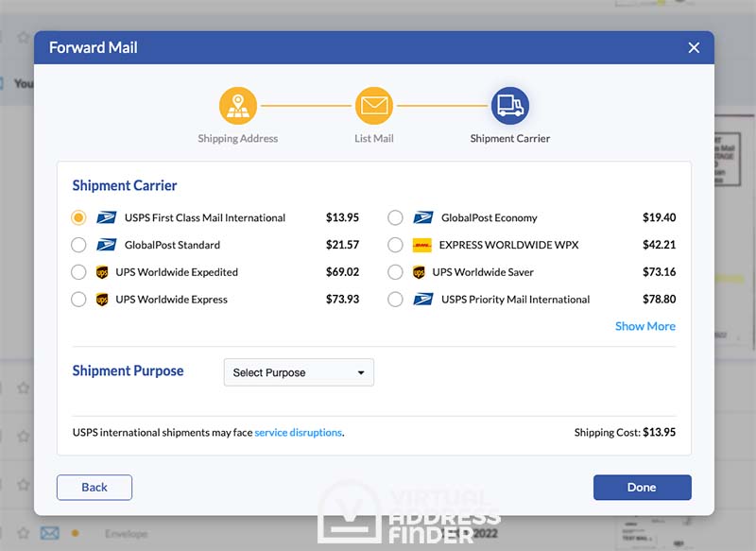
Task: Click the $73.93 UPS Worldwide Express price
Action: click(342, 300)
